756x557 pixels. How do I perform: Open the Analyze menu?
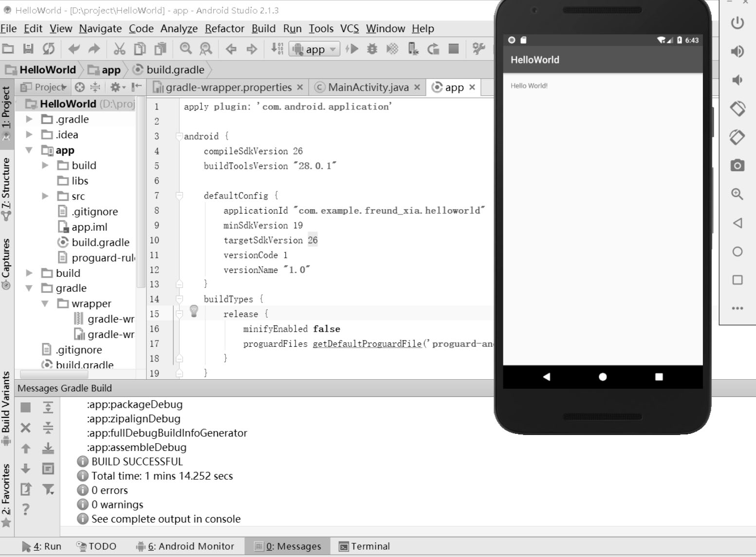[179, 29]
